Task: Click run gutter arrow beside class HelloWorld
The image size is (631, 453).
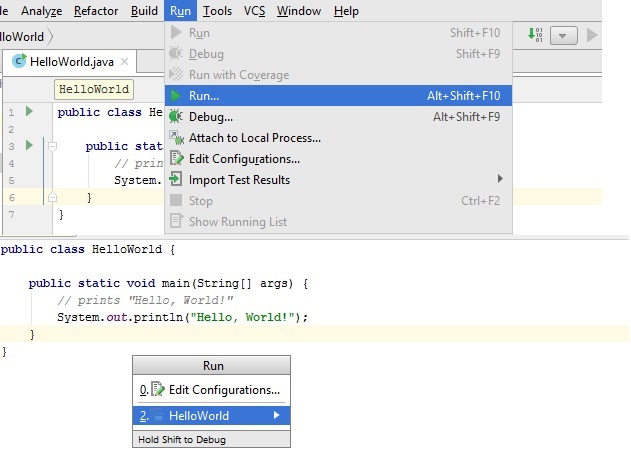Action: click(x=30, y=112)
